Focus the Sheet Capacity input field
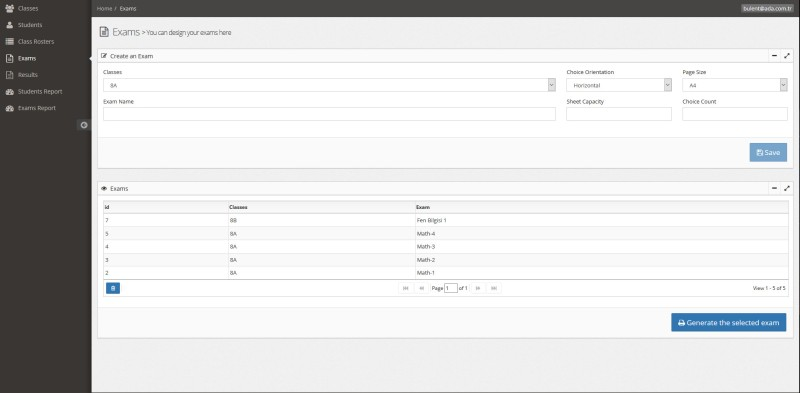Image resolution: width=800 pixels, height=393 pixels. coord(619,114)
